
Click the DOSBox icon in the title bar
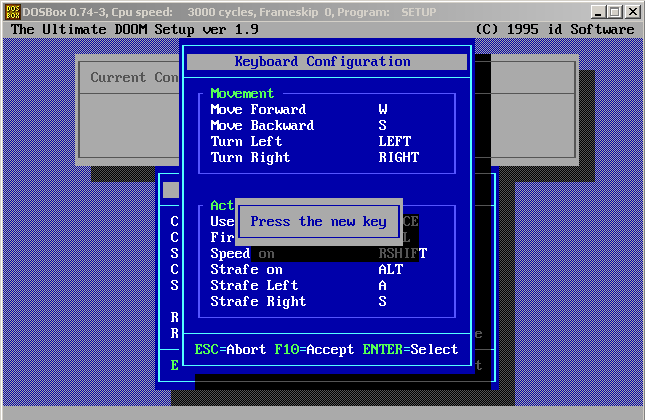pos(10,11)
